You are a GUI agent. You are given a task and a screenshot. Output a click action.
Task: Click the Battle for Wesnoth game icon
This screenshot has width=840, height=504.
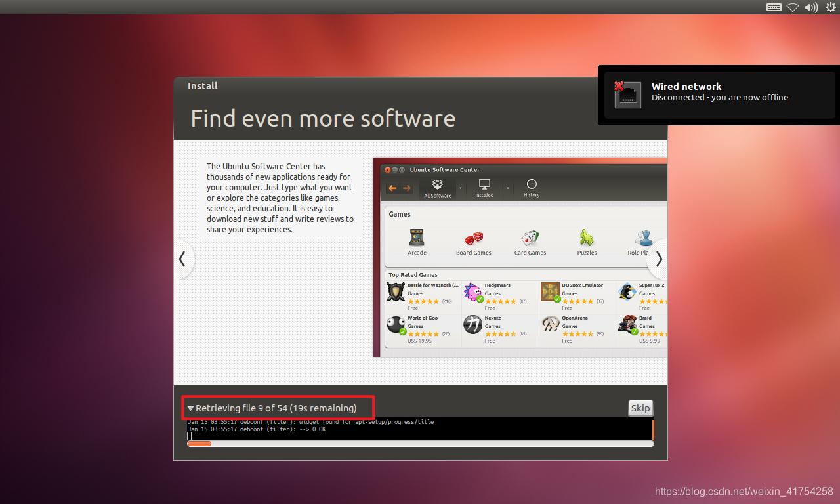pos(396,292)
